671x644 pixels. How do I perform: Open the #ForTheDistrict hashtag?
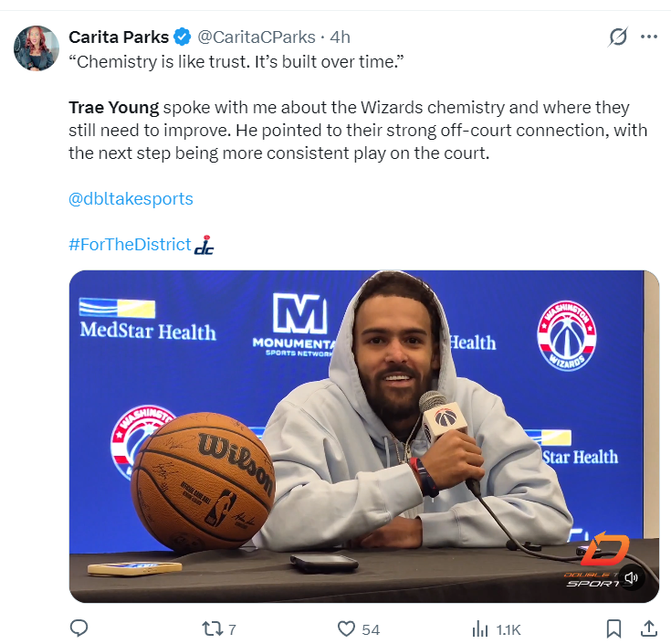tap(130, 245)
